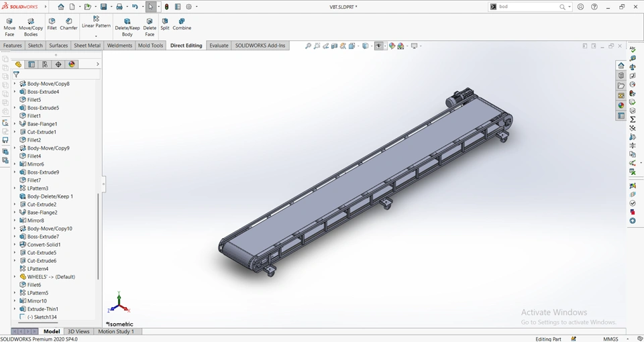644x342 pixels.
Task: Switch to the Surfaces tab
Action: tap(58, 46)
